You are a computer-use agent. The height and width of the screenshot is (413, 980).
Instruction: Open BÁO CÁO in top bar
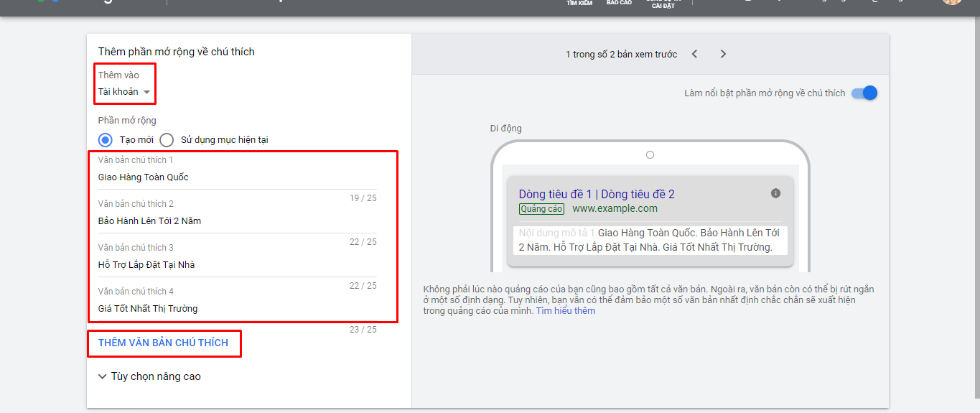point(619,3)
